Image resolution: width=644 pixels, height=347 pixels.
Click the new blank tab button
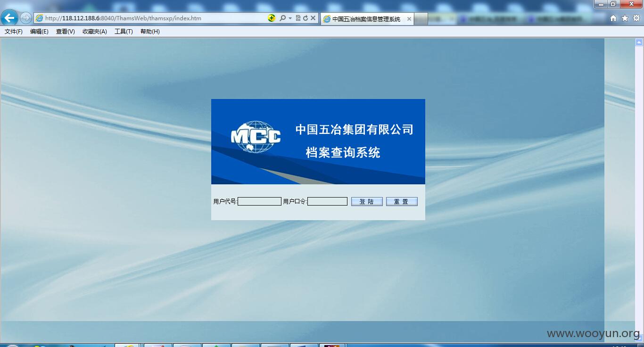pyautogui.click(x=421, y=19)
